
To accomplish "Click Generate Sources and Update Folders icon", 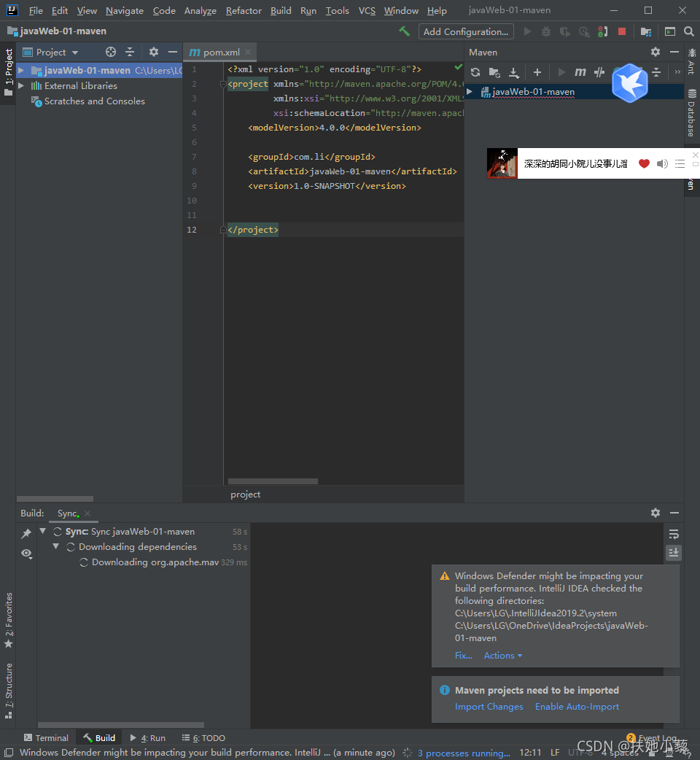I will (494, 72).
